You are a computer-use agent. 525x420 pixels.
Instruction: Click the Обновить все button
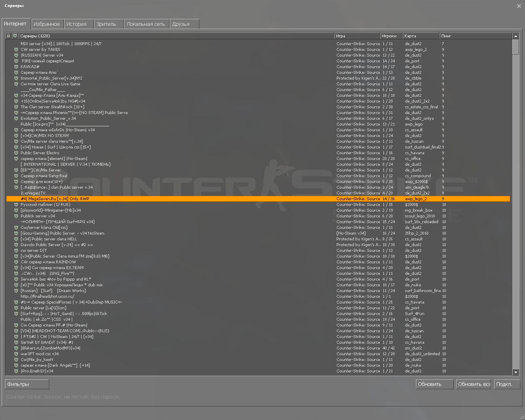[x=474, y=384]
